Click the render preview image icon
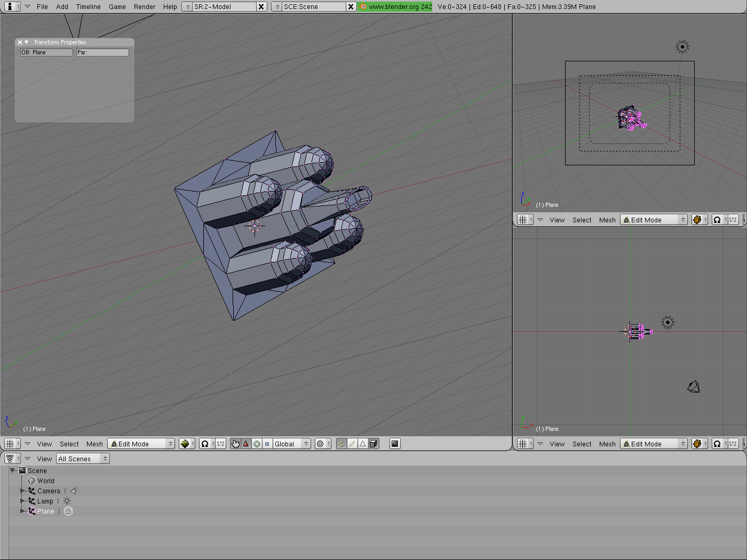Image resolution: width=747 pixels, height=560 pixels. pyautogui.click(x=395, y=444)
